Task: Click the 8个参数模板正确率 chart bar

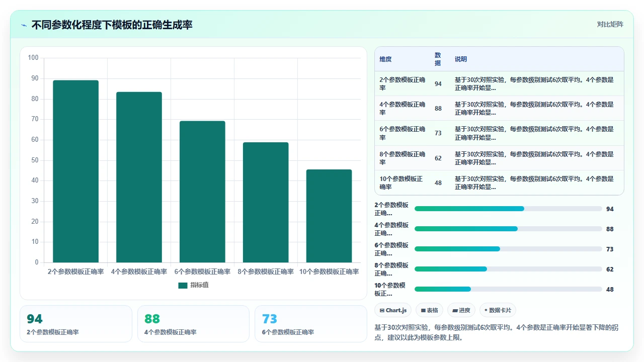Action: click(x=266, y=202)
